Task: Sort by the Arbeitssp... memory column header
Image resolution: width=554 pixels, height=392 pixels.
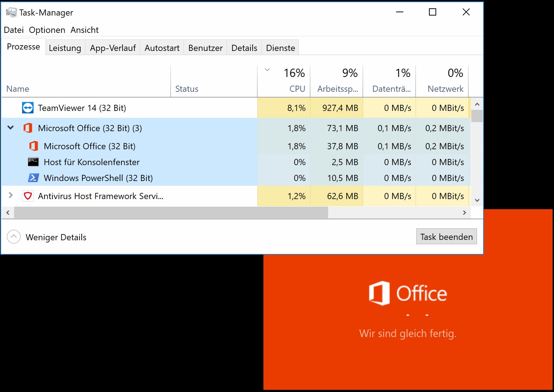Action: click(336, 81)
